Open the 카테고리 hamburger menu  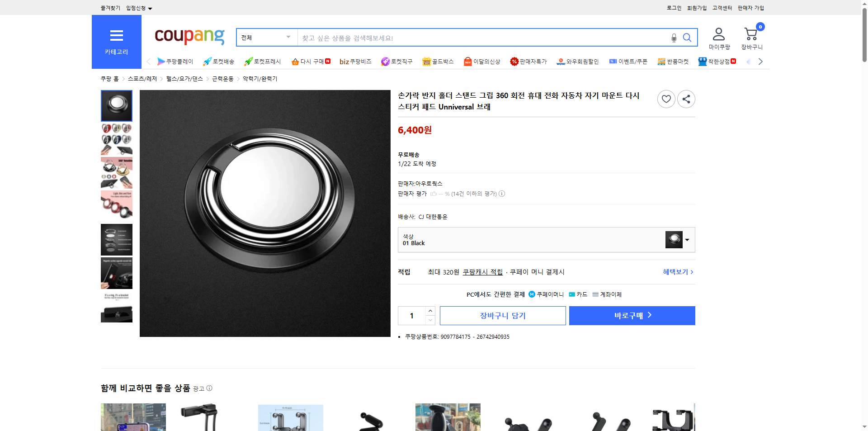tap(116, 36)
